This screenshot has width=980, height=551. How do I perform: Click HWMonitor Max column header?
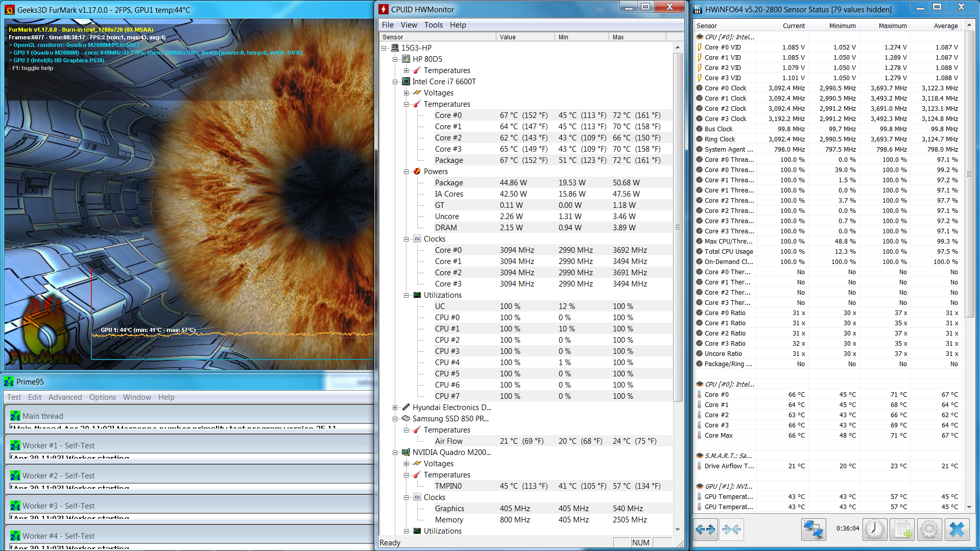click(637, 37)
